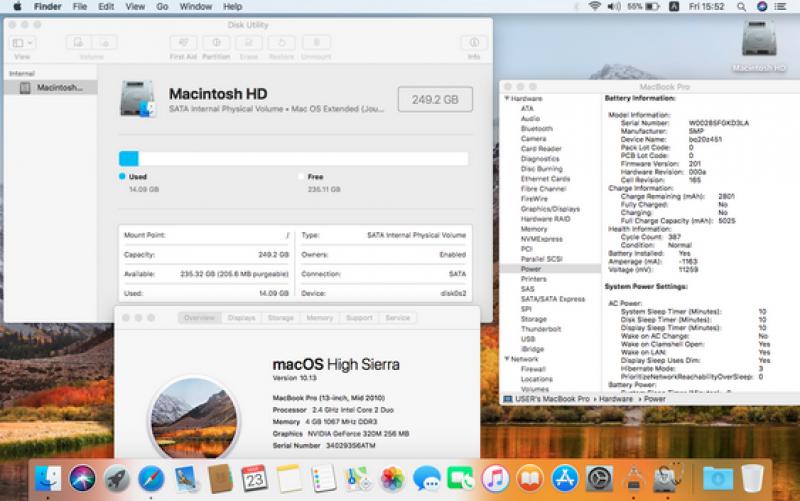Screen dimensions: 800x501
Task: Switch to the Storage tab
Action: click(x=281, y=318)
